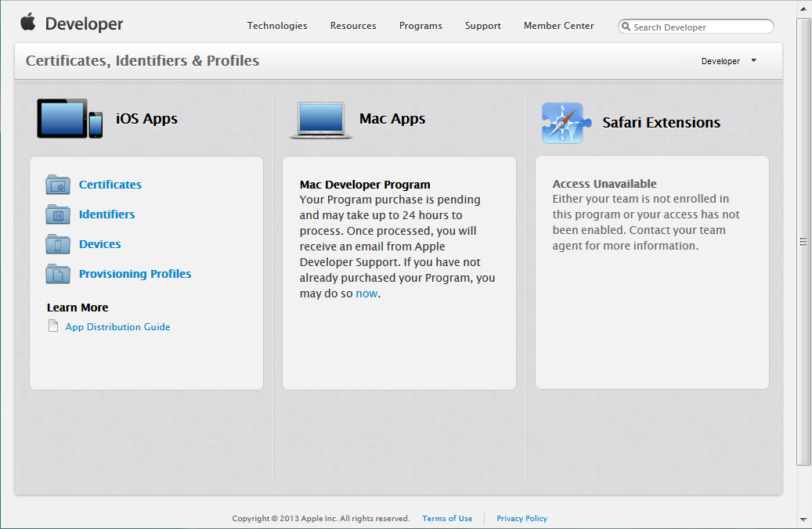
Task: Click the scrollbar up arrow
Action: pyautogui.click(x=803, y=9)
